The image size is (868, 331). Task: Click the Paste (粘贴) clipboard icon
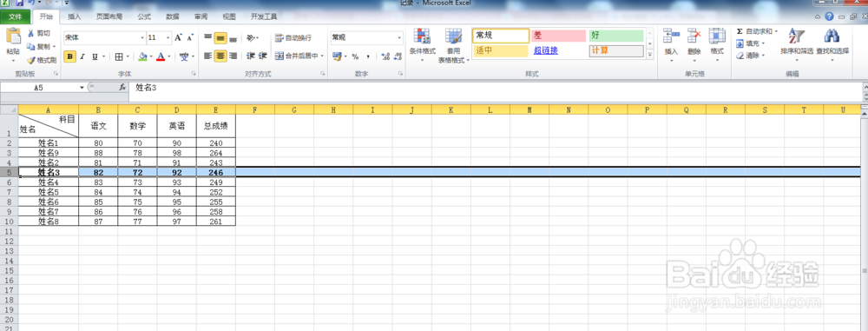point(13,36)
